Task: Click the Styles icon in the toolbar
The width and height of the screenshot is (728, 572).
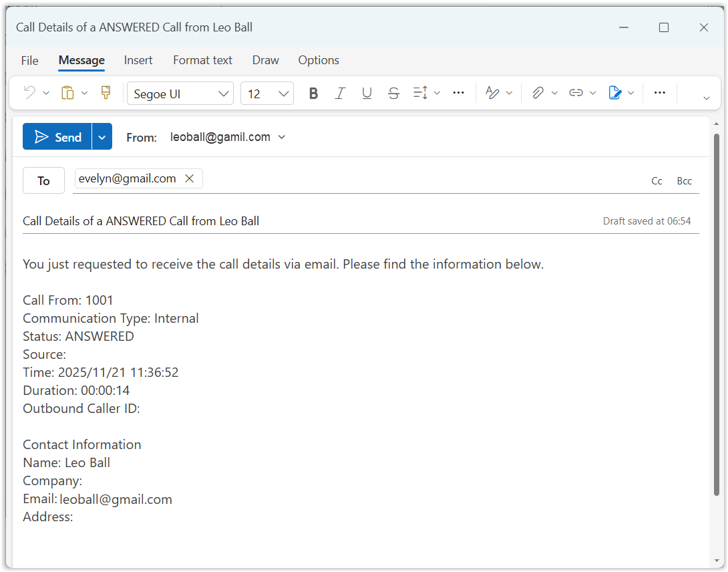Action: point(492,93)
